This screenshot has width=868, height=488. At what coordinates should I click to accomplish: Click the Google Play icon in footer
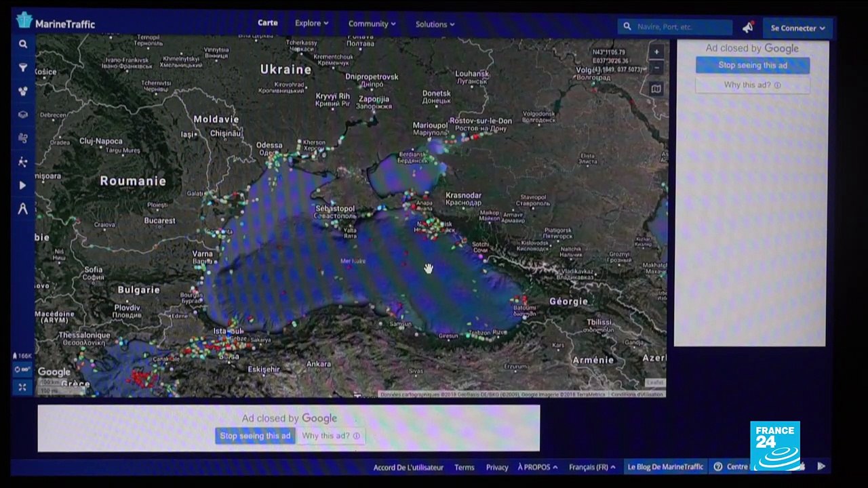point(821,466)
